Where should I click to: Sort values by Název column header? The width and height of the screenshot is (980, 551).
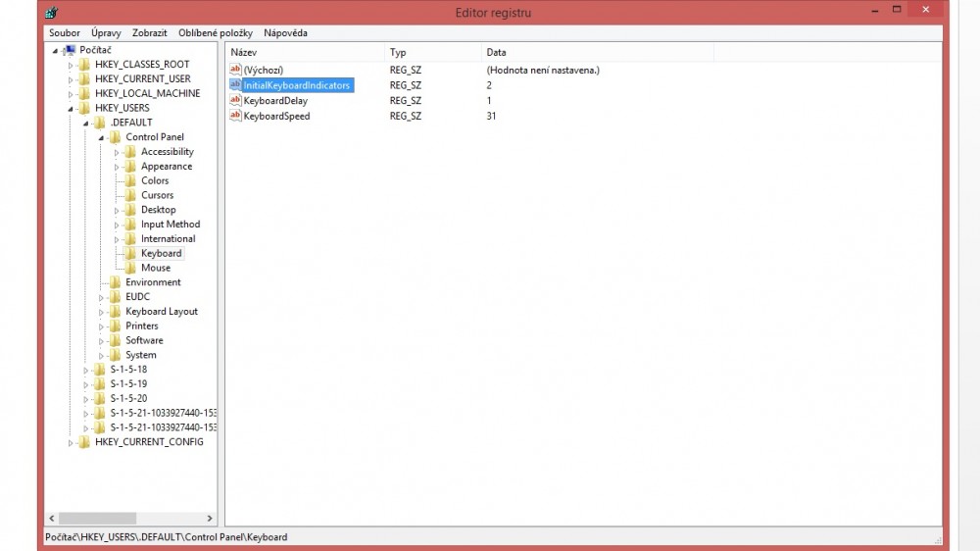click(304, 51)
